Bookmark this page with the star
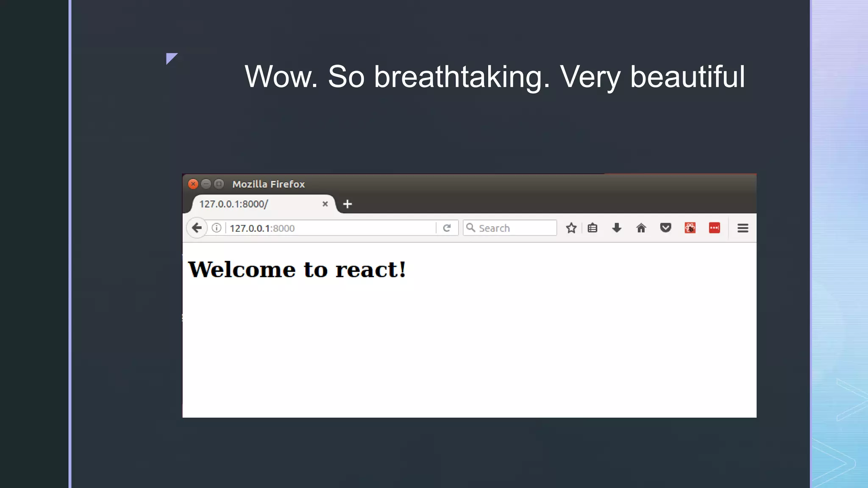Screen dimensions: 868x488 click(571, 228)
